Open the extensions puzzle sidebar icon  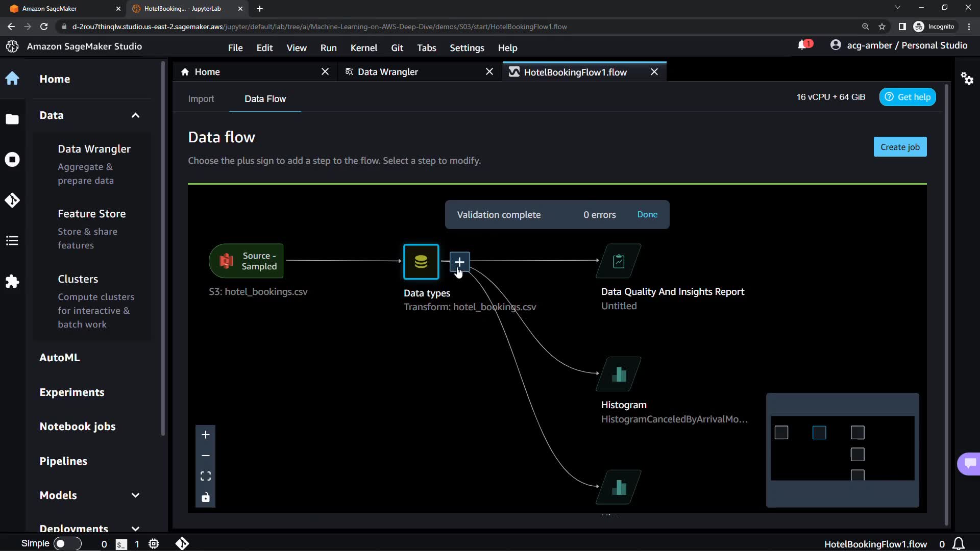12,282
